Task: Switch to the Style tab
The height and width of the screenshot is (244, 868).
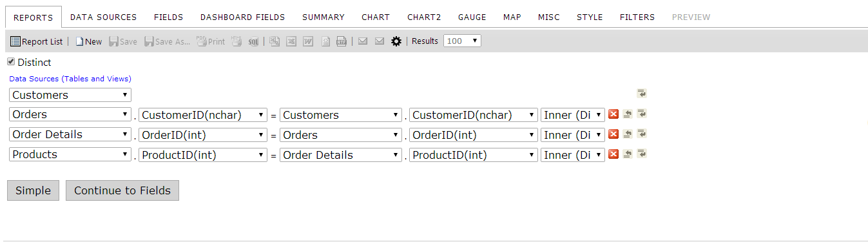Action: tap(590, 17)
